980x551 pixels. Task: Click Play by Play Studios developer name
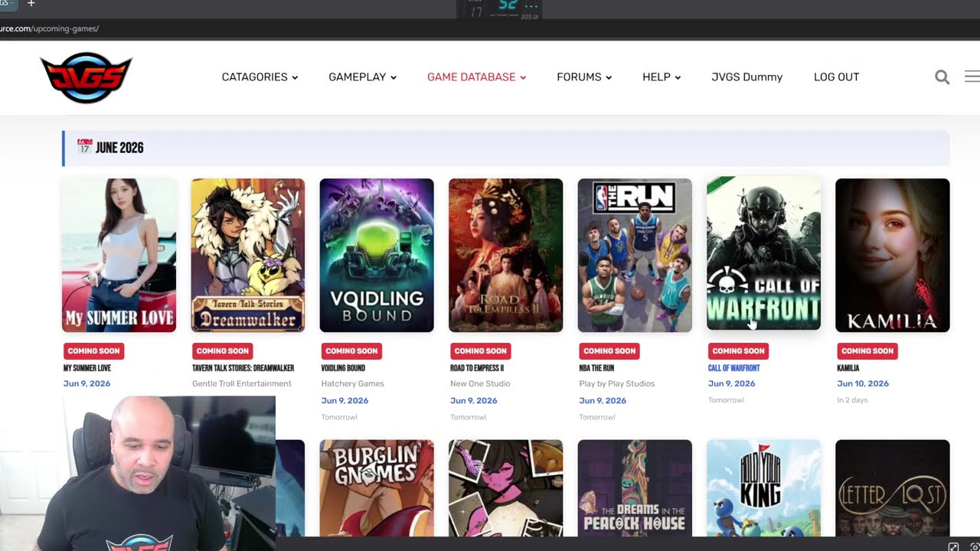click(617, 383)
